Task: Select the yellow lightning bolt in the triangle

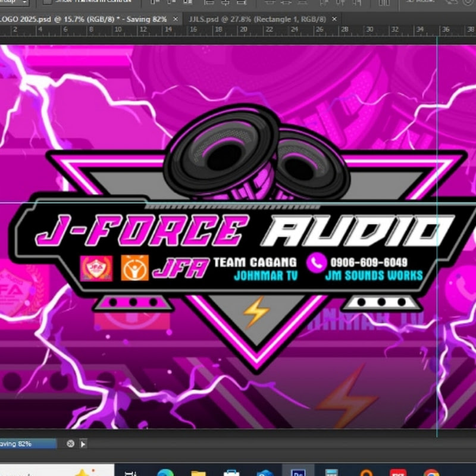Action: [x=256, y=311]
